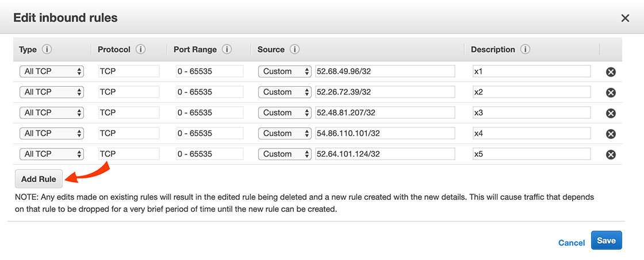Click the Source column header
The image size is (644, 260).
point(271,49)
